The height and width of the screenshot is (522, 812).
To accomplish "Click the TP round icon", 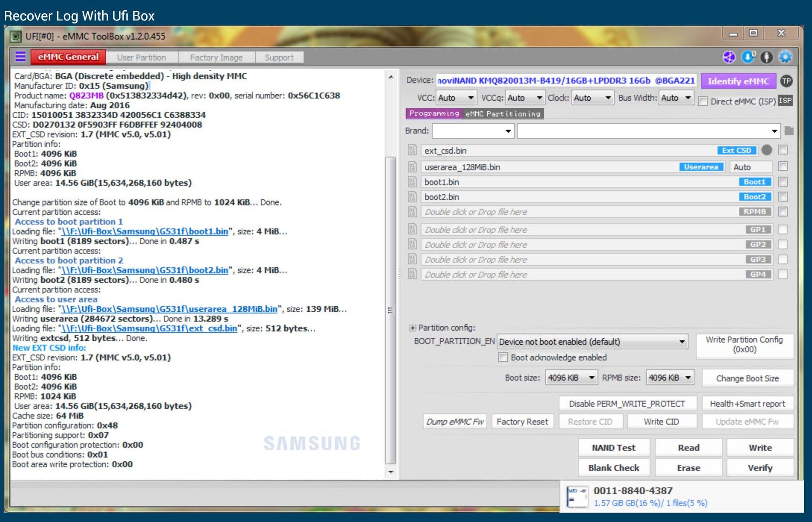I will pos(786,81).
